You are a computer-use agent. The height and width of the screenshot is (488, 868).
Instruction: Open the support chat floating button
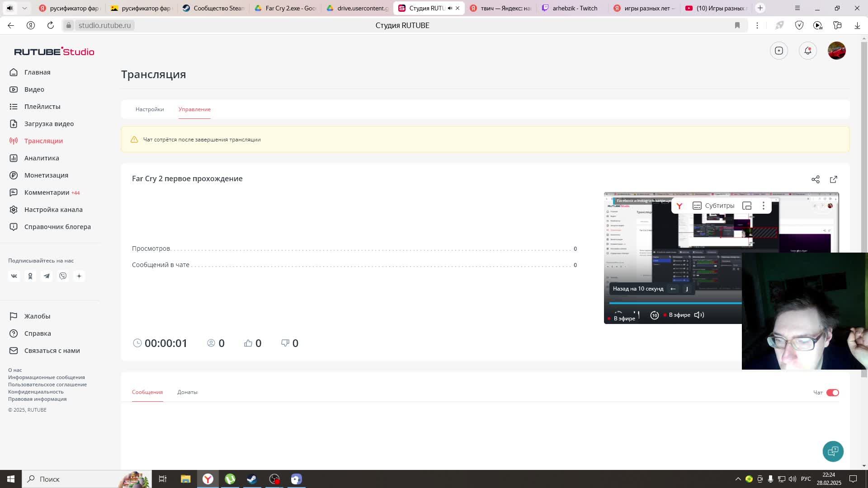[833, 451]
